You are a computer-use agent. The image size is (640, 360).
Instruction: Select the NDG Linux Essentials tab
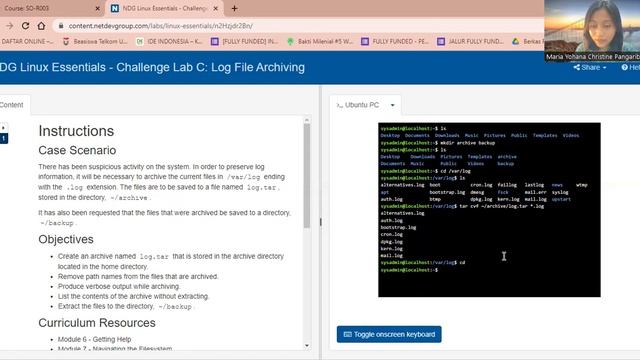(x=165, y=8)
